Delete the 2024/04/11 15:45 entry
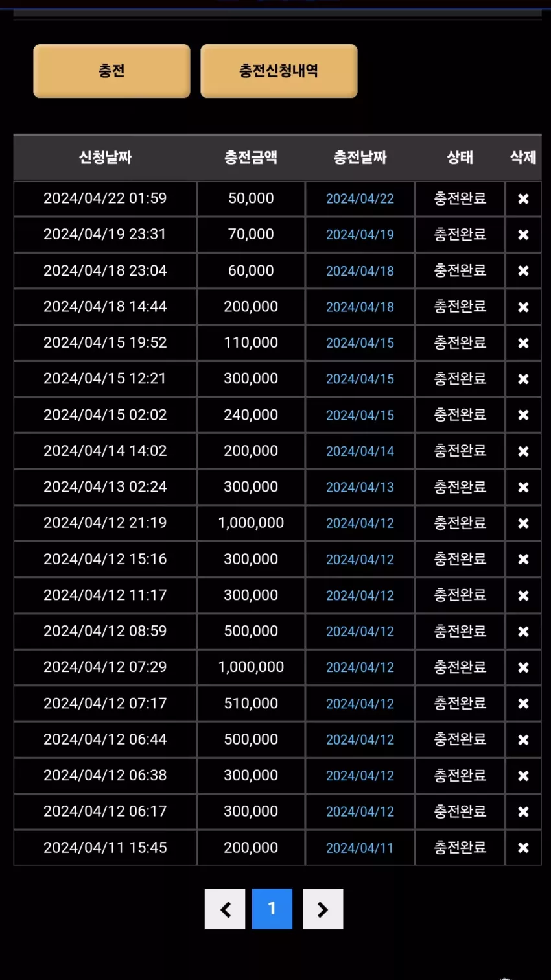551x980 pixels. tap(523, 848)
